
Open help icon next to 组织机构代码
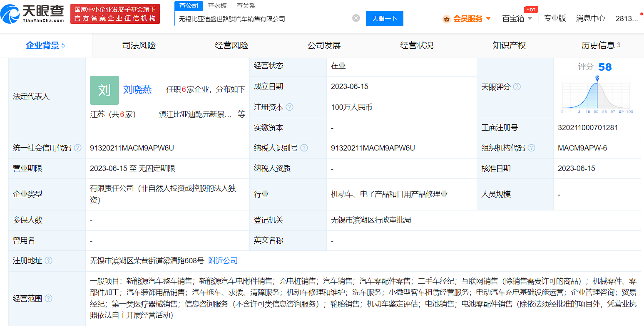pos(531,148)
